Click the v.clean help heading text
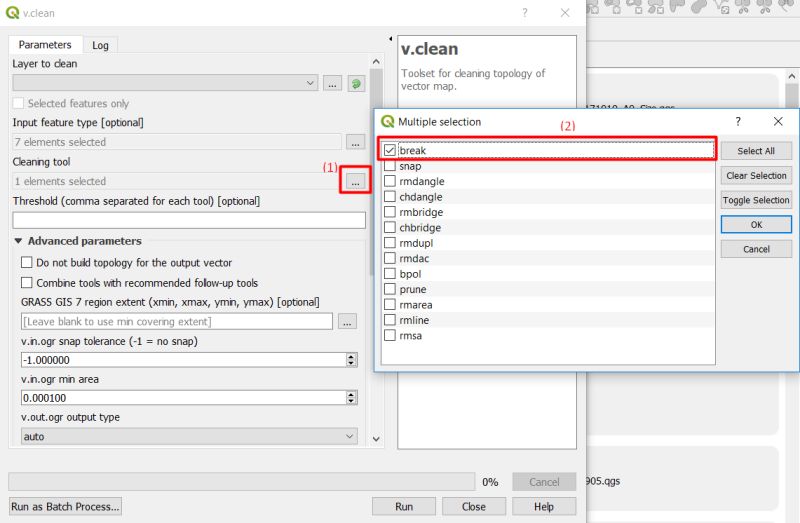Image resolution: width=800 pixels, height=523 pixels. click(x=430, y=49)
